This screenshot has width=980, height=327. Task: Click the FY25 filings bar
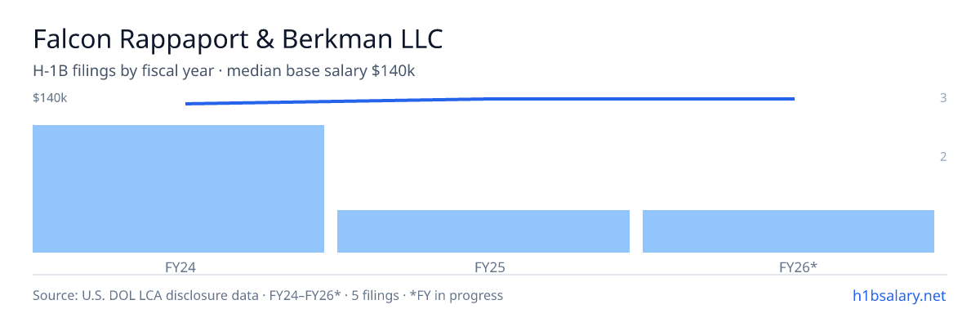pyautogui.click(x=483, y=231)
